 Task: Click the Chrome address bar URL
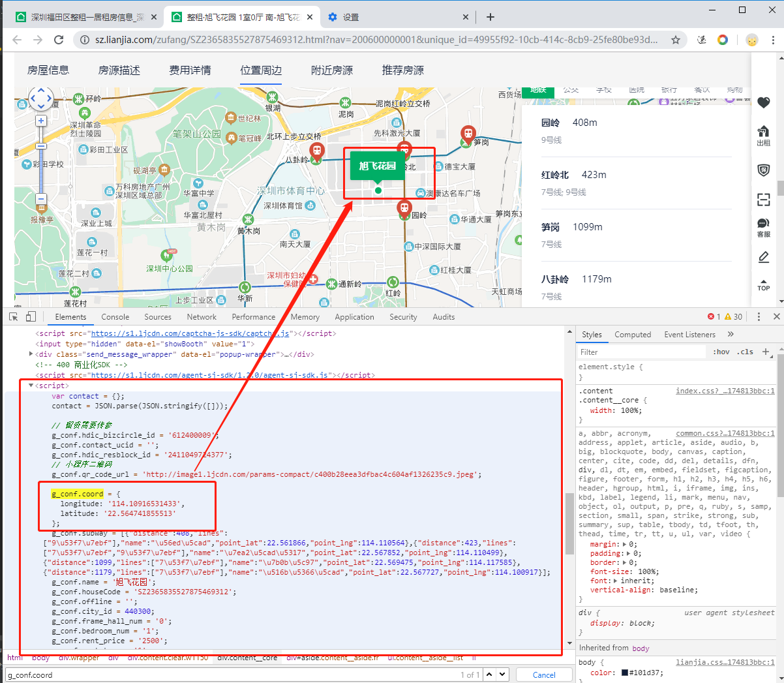pos(376,40)
